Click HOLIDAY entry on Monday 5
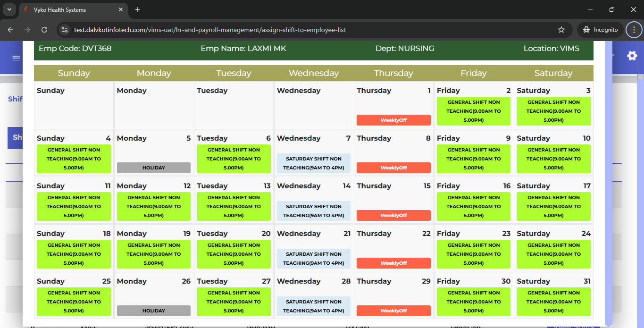 tap(153, 168)
